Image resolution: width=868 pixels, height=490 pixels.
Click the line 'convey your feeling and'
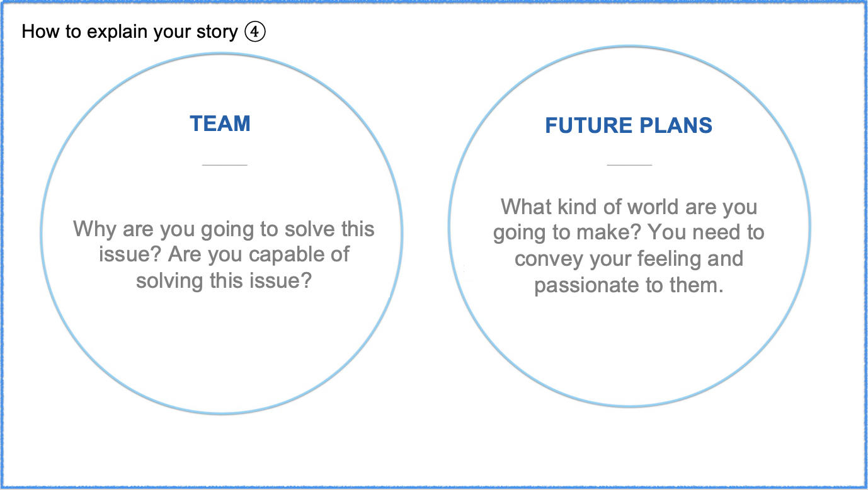pos(629,259)
